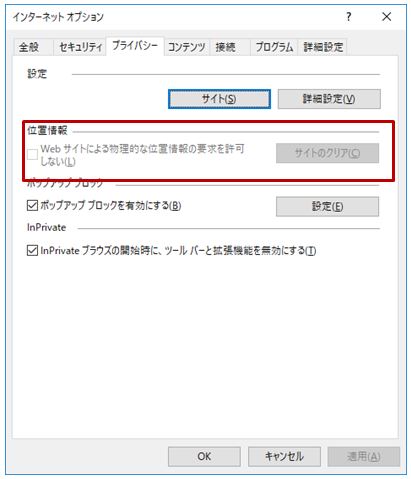Click the 適用(A) button

click(x=364, y=456)
